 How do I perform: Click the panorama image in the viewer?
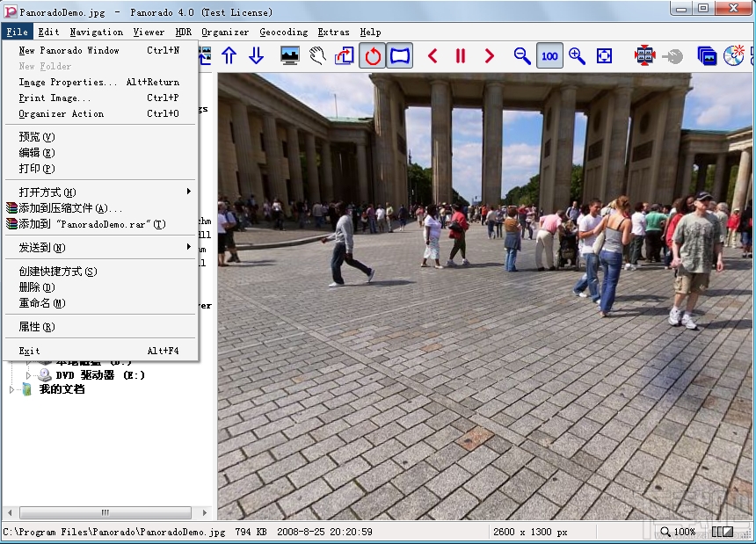point(484,296)
